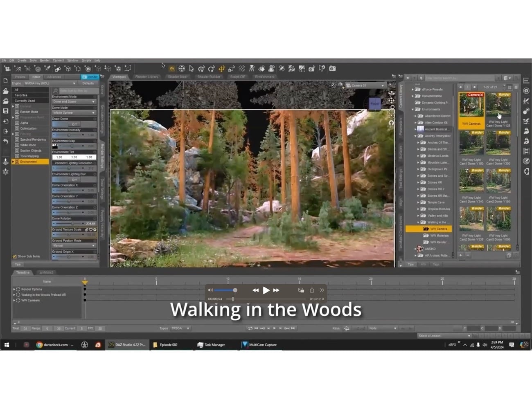This screenshot has width=532, height=409.
Task: Switch to the Shader Mixer tab
Action: pos(178,76)
